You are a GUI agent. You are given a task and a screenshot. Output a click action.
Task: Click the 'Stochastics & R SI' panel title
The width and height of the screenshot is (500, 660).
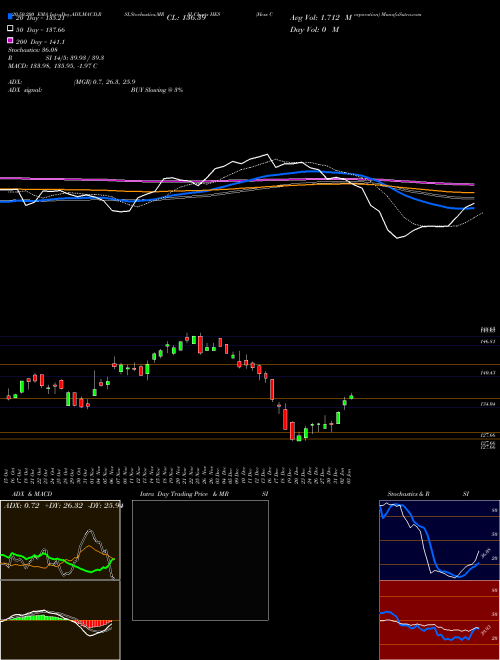[428, 494]
